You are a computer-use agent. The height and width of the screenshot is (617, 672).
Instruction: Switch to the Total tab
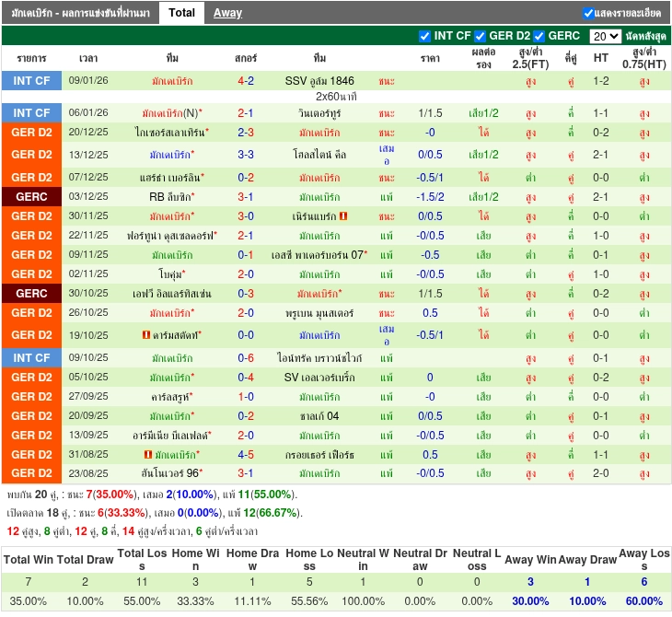[181, 13]
